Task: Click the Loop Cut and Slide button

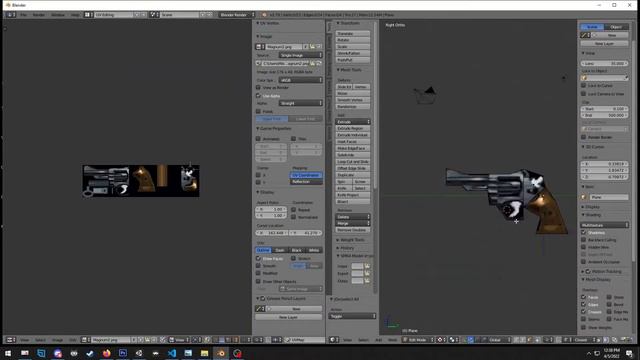Action: [x=353, y=162]
